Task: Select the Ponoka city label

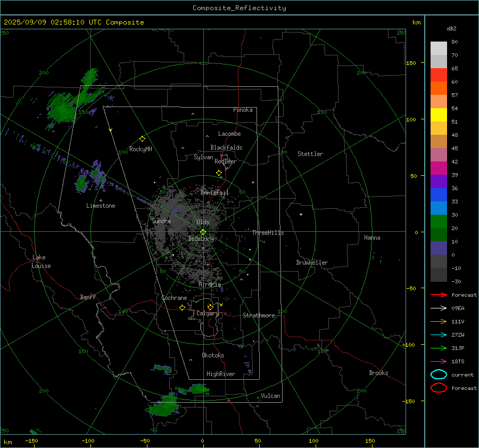Action: tap(243, 110)
